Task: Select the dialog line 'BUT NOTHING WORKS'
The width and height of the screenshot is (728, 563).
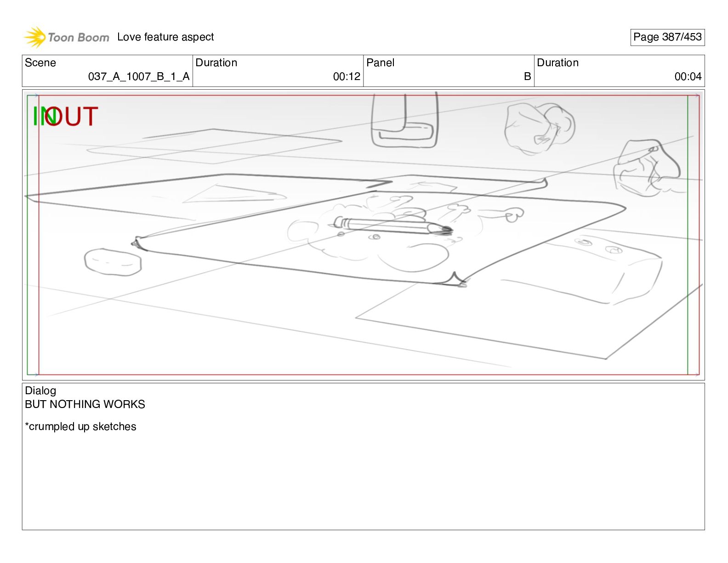Action: tap(85, 404)
